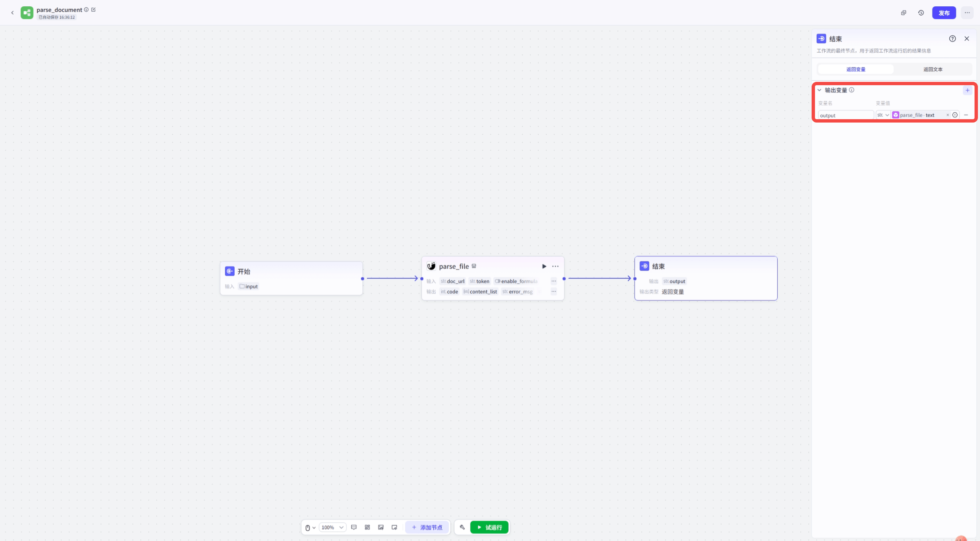The width and height of the screenshot is (980, 541).
Task: Add output variable with plus icon
Action: (967, 90)
